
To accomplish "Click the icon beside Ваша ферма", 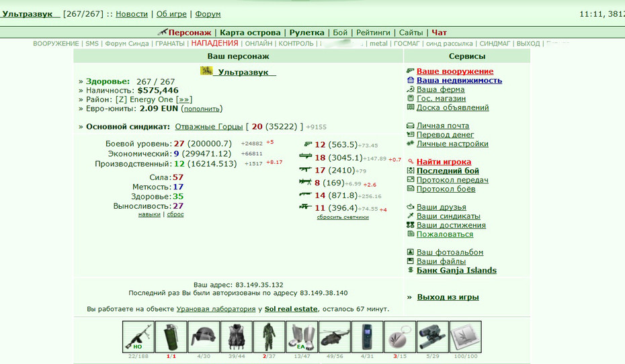I will point(410,89).
